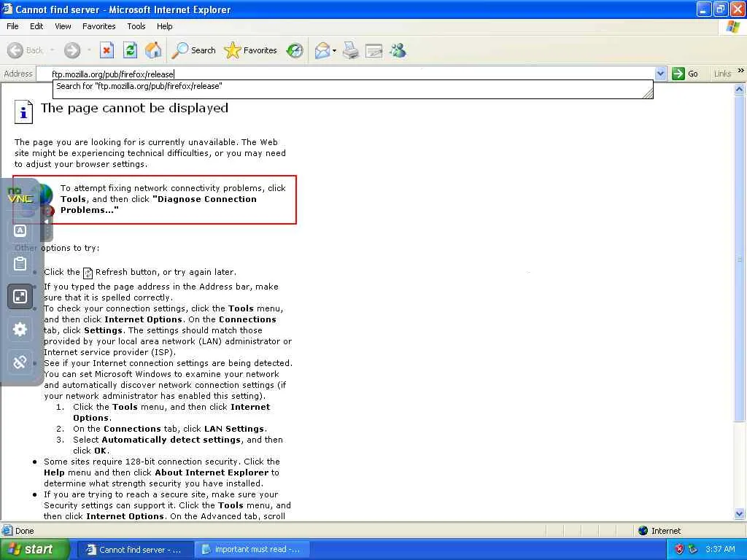Click the 3:37 AM system clock
Viewport: 747px width, 560px height.
[x=720, y=549]
